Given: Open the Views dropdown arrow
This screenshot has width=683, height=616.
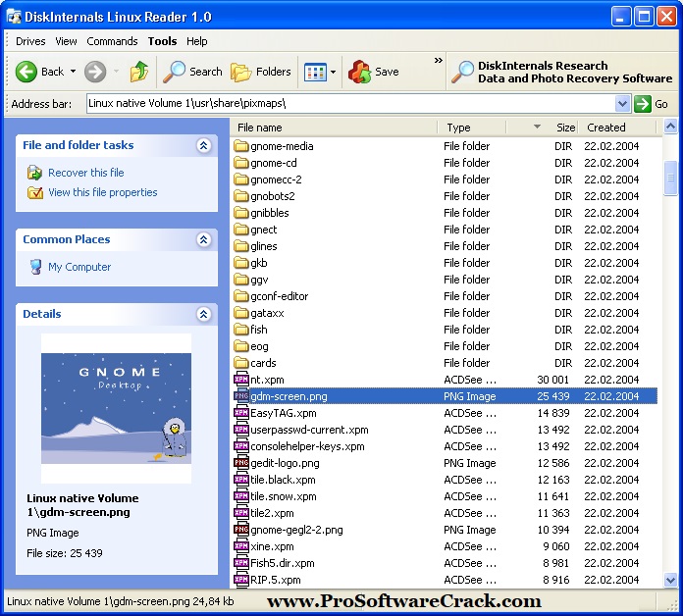Looking at the screenshot, I should (x=334, y=72).
